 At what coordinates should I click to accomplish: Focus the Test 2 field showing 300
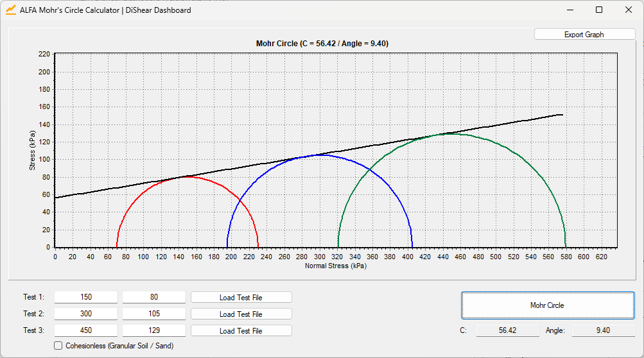click(86, 314)
